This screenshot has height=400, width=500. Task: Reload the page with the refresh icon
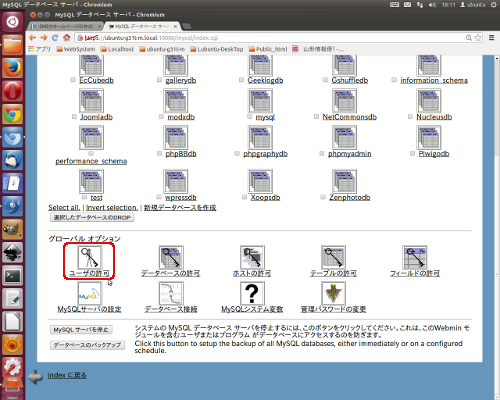(55, 38)
